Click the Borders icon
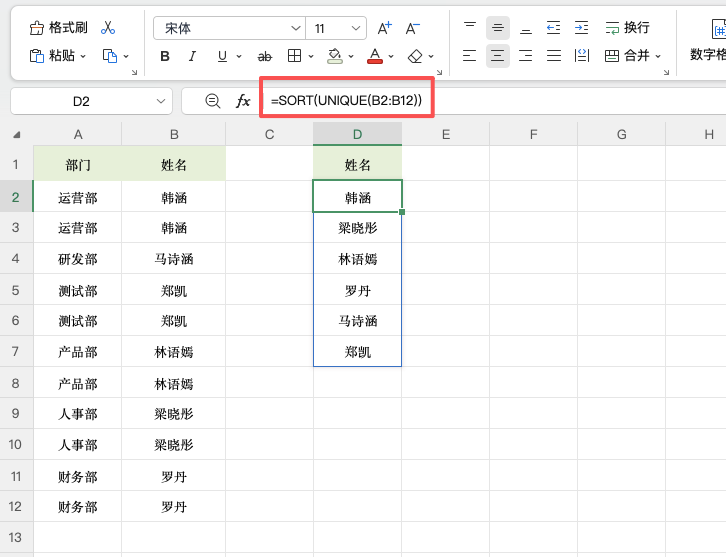The width and height of the screenshot is (726, 557). [x=294, y=56]
